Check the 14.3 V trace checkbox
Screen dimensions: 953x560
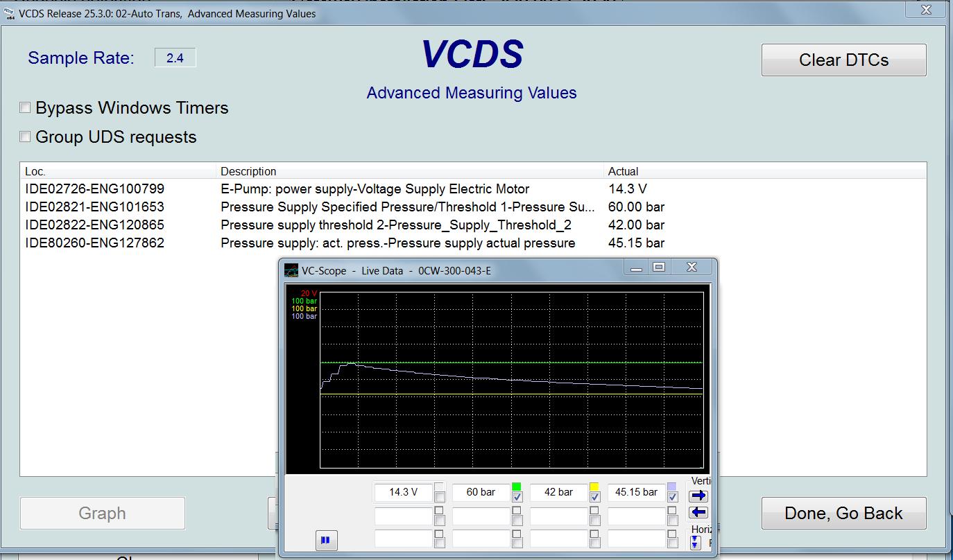[x=440, y=497]
